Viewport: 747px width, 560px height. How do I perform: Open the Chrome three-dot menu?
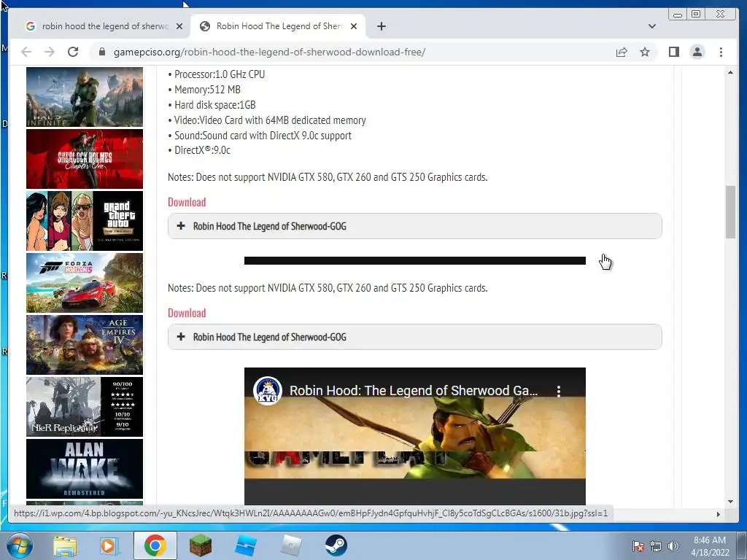(721, 52)
